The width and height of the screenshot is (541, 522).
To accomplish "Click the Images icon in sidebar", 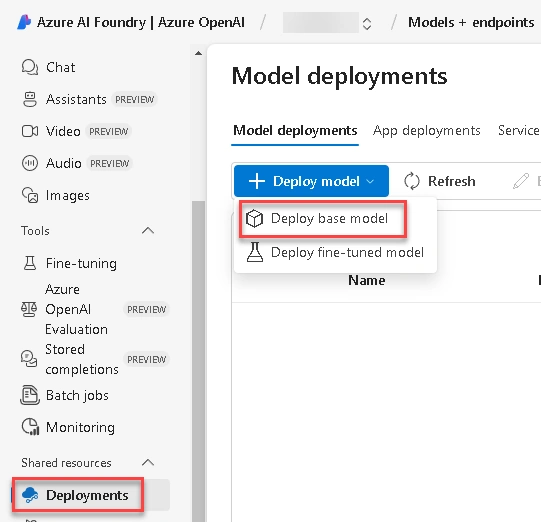I will click(30, 195).
